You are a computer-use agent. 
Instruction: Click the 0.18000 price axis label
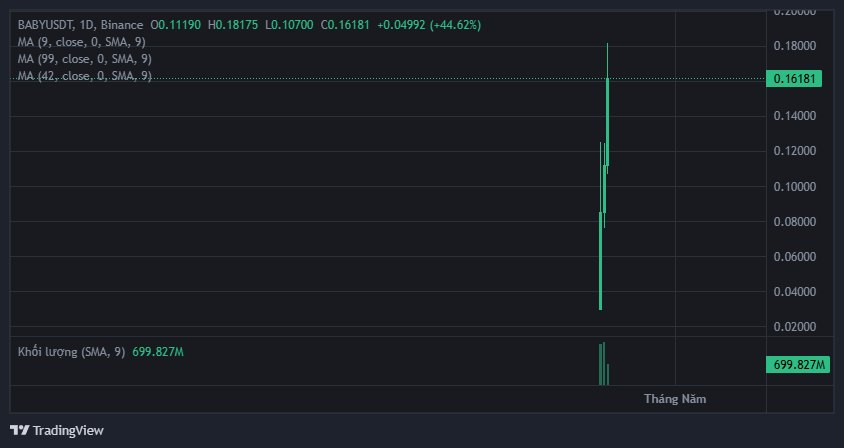(x=794, y=46)
